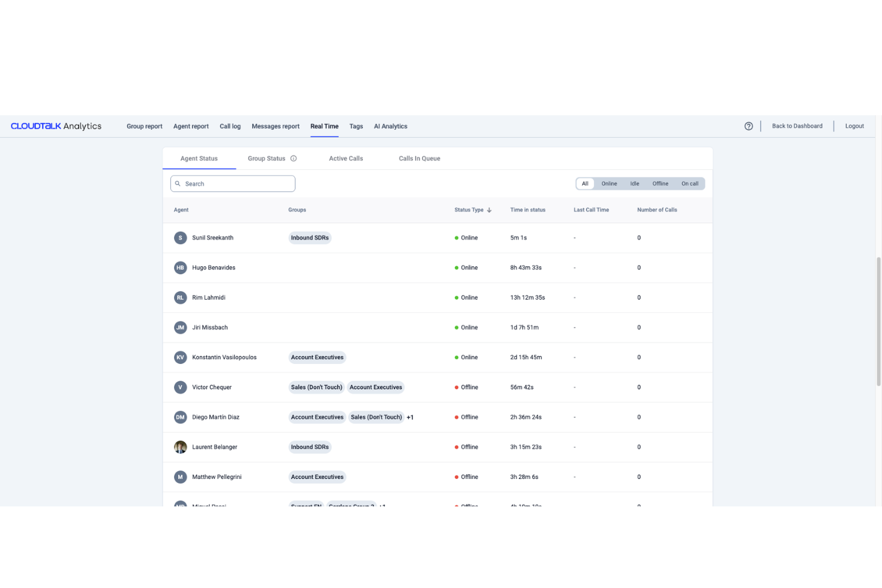Open the Active Calls tab

(346, 158)
